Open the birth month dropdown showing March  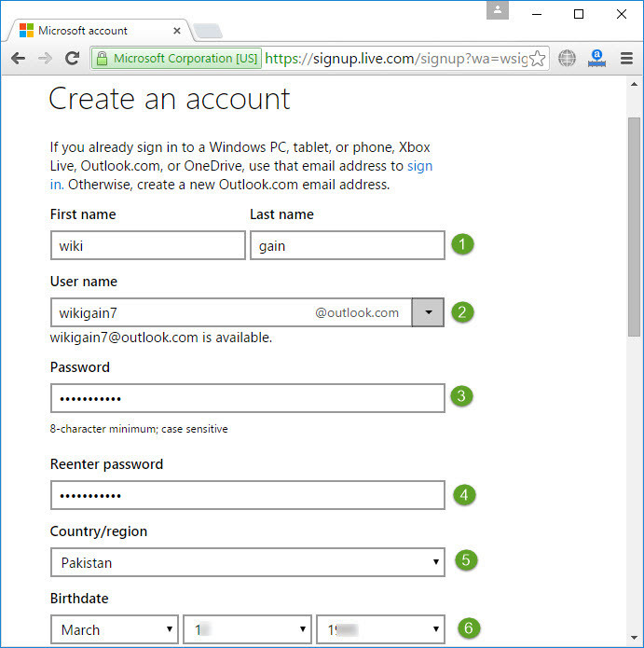115,629
